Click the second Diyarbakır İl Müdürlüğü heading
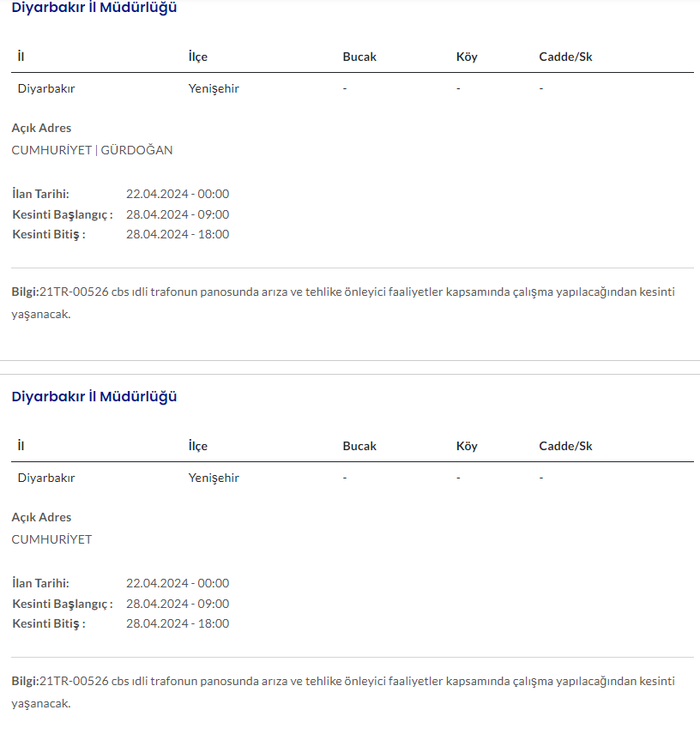This screenshot has height=734, width=700. tap(94, 397)
